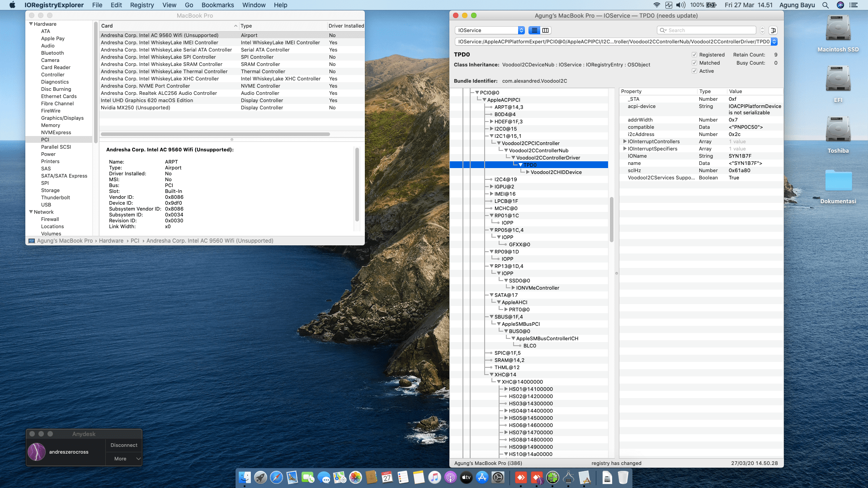Image resolution: width=868 pixels, height=488 pixels.
Task: Click Disconnect in the Anydesk window
Action: point(123,445)
